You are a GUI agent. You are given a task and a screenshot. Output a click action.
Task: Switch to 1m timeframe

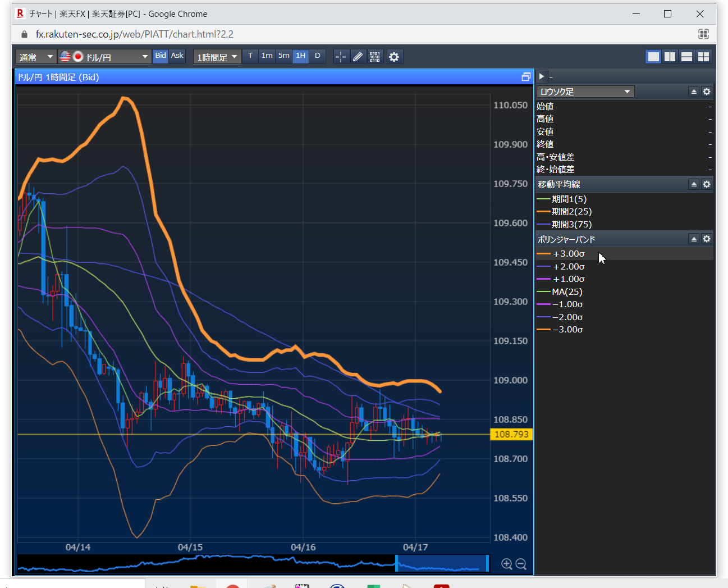[267, 56]
